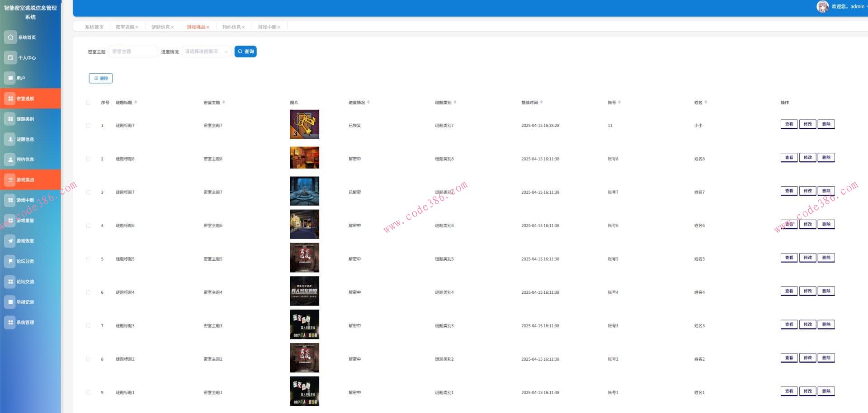
Task: Sort by 进度情况 column arrows
Action: (x=368, y=102)
